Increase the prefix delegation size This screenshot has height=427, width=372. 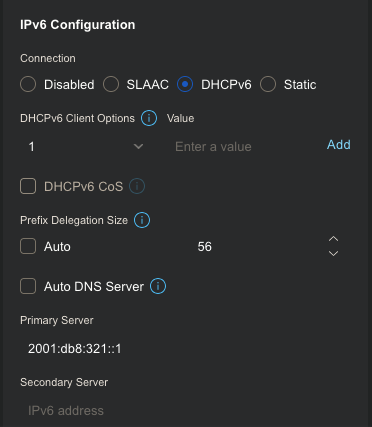[333, 239]
